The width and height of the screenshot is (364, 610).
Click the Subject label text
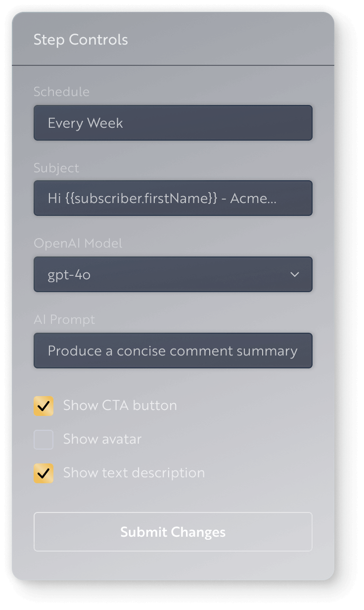[56, 168]
